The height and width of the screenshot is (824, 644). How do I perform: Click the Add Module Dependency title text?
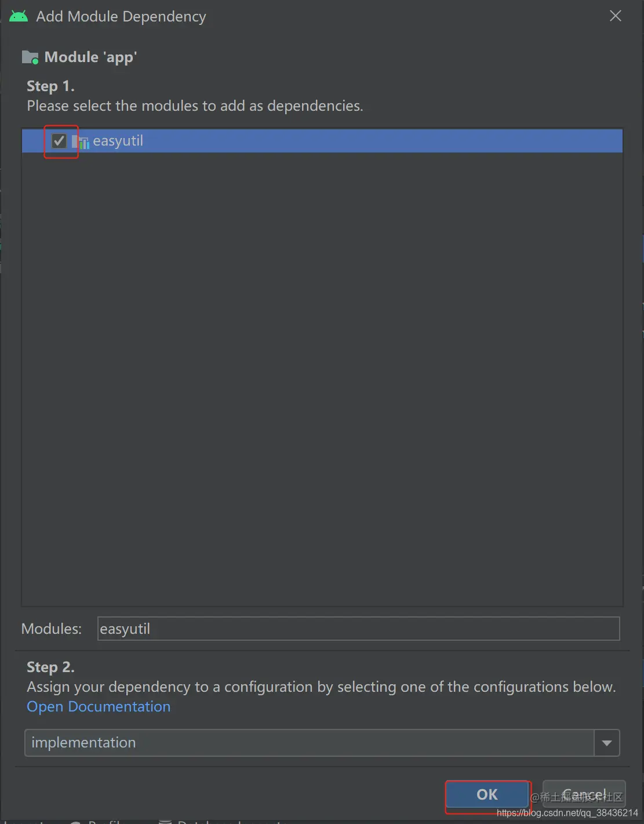[121, 16]
